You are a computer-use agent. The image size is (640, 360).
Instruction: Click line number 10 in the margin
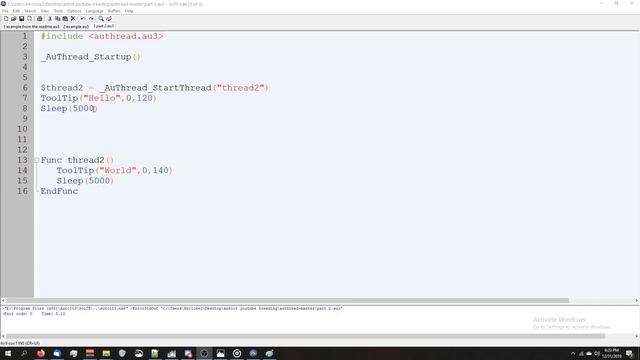pyautogui.click(x=22, y=129)
